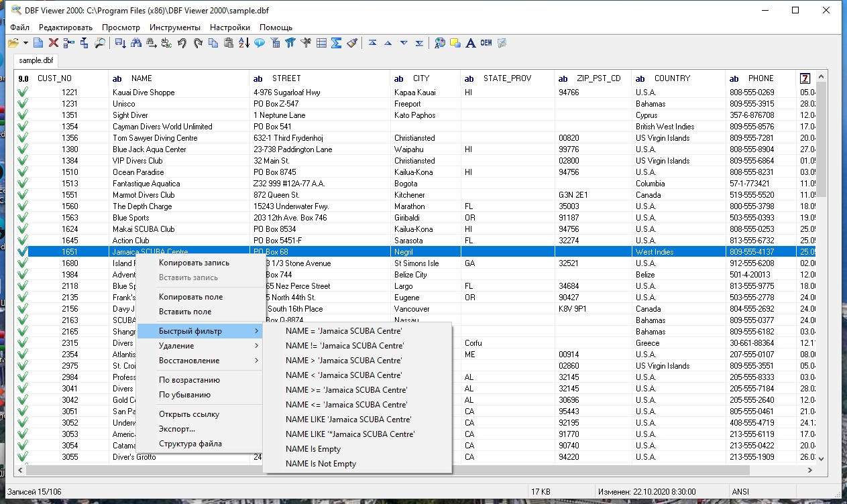Click the undo arrow toolbar icon
The width and height of the screenshot is (847, 504).
[x=182, y=43]
